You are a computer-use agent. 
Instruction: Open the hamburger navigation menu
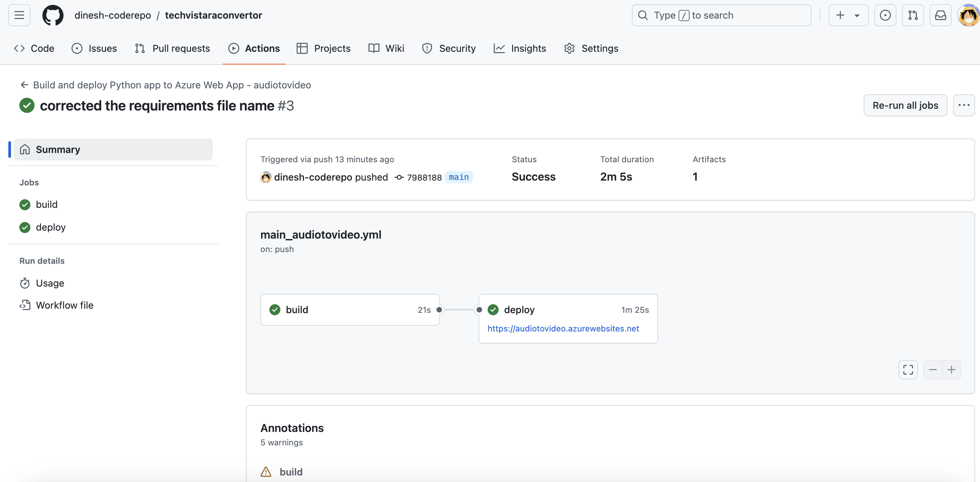pyautogui.click(x=19, y=15)
